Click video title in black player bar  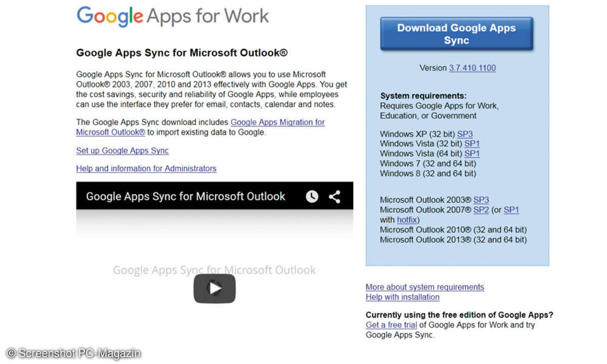(x=186, y=196)
